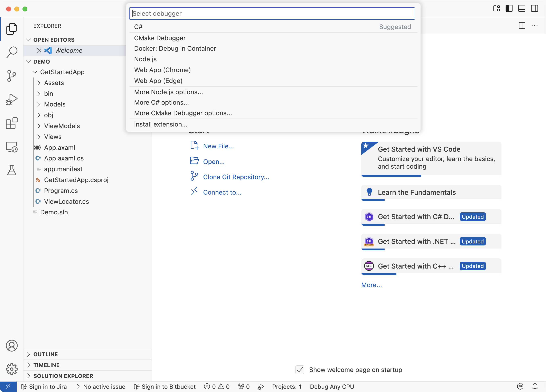The image size is (546, 392).
Task: Expand the Models folder
Action: (x=55, y=104)
